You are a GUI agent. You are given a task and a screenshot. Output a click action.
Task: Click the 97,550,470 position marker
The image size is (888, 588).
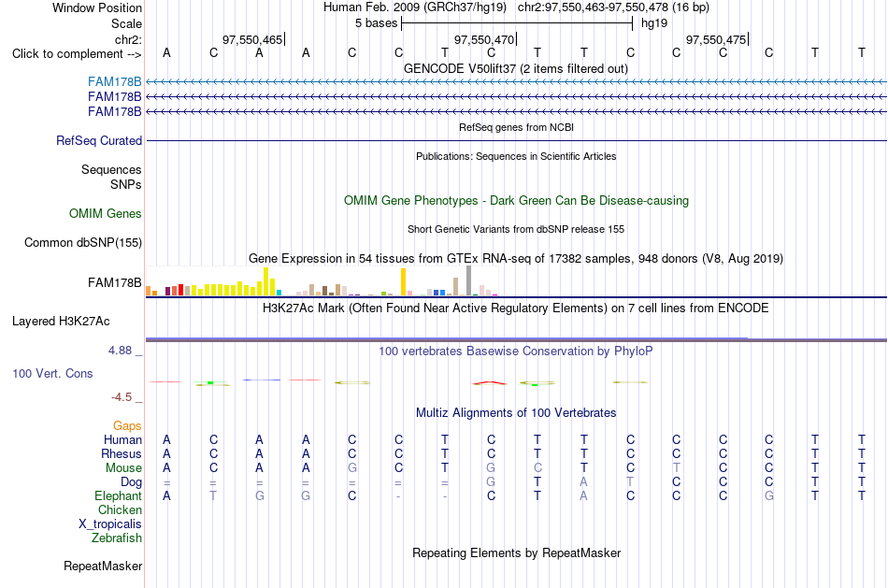484,39
